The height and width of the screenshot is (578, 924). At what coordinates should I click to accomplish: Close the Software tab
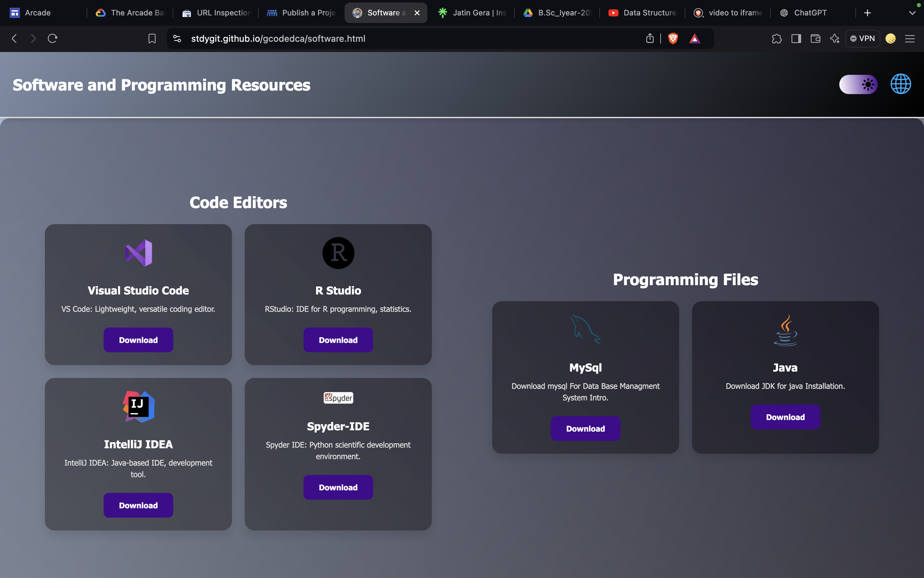tap(417, 13)
